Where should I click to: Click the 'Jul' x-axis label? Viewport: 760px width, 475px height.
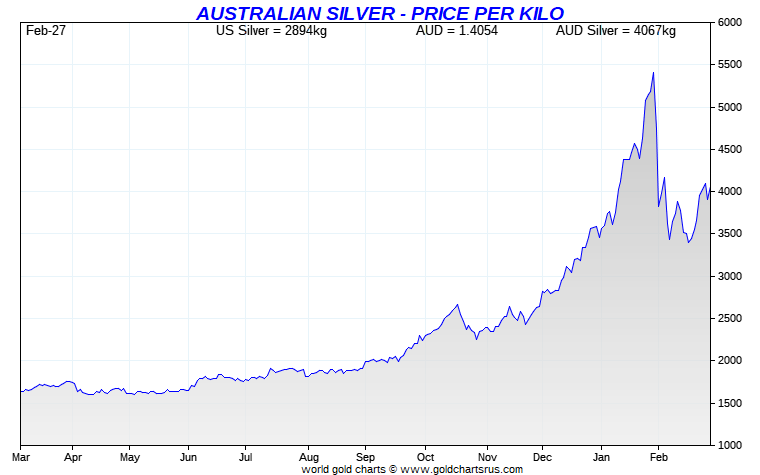tap(245, 457)
